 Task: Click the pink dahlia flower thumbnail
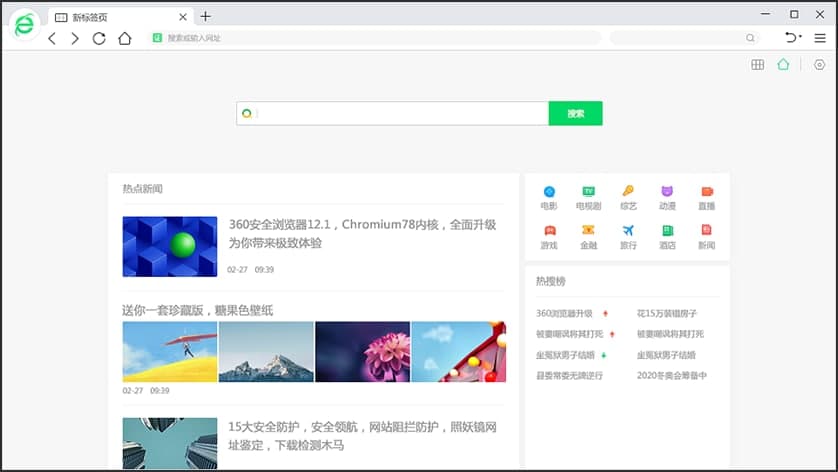362,352
